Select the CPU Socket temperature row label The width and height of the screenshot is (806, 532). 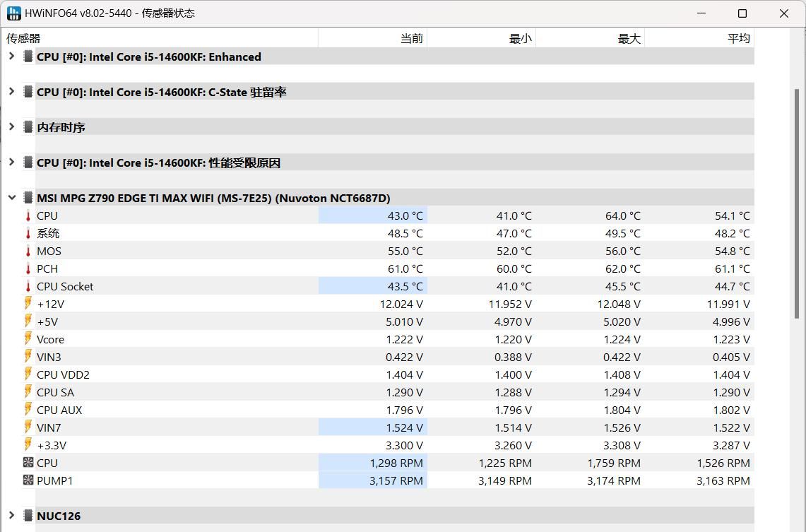pyautogui.click(x=65, y=286)
